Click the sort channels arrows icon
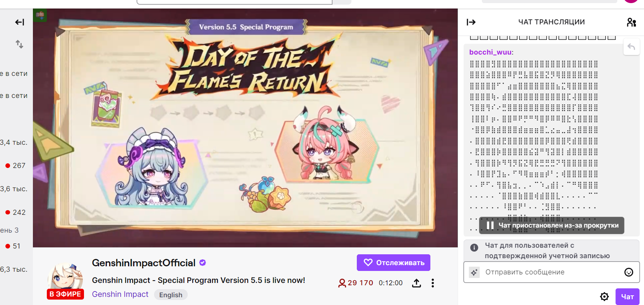Screen dimensions: 644x305 tap(19, 44)
